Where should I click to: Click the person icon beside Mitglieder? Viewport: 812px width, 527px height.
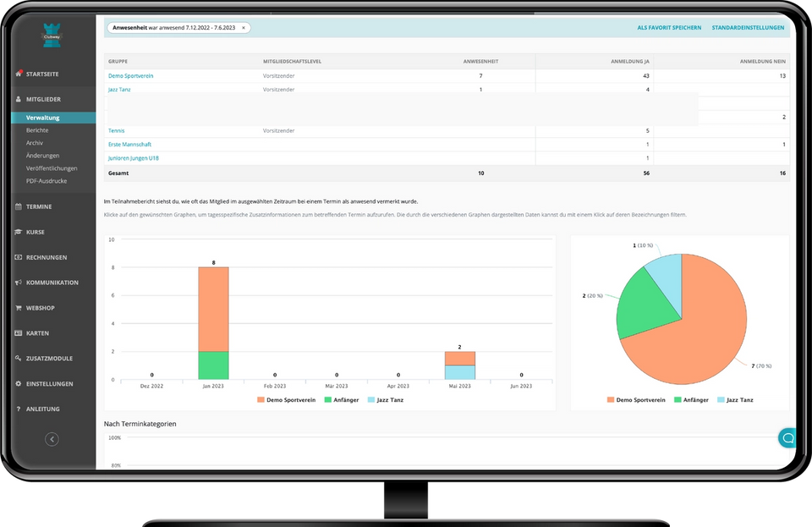(18, 99)
